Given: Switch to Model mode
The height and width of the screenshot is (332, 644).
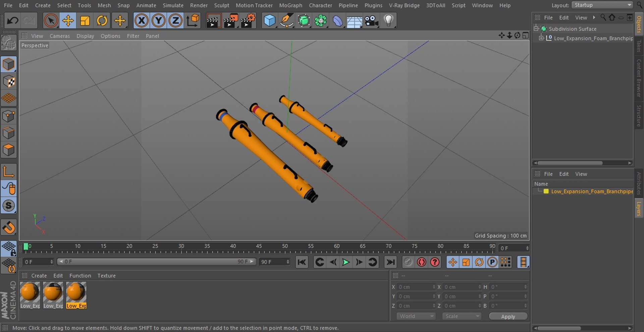Looking at the screenshot, I should click(x=9, y=64).
